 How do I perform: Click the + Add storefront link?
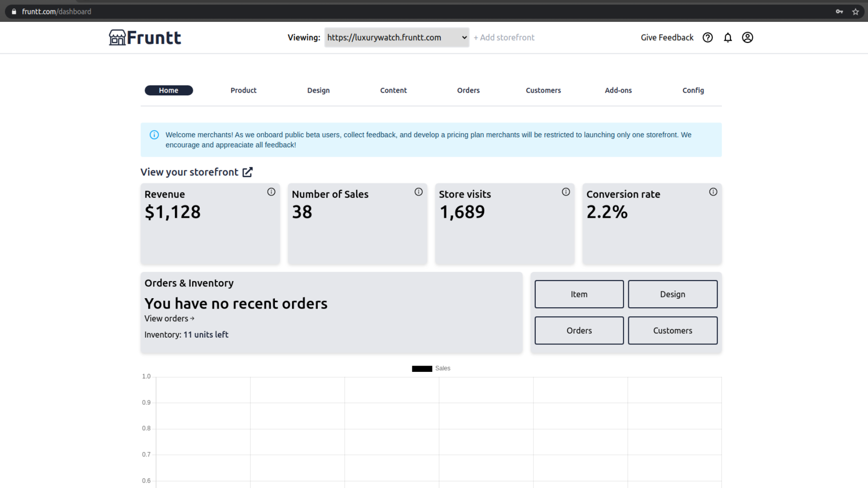(x=504, y=38)
